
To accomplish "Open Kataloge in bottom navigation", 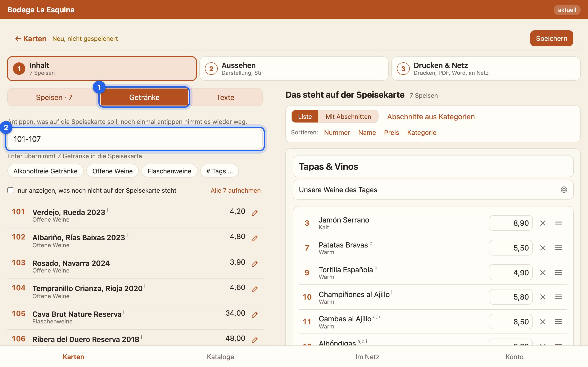I will pos(220,356).
